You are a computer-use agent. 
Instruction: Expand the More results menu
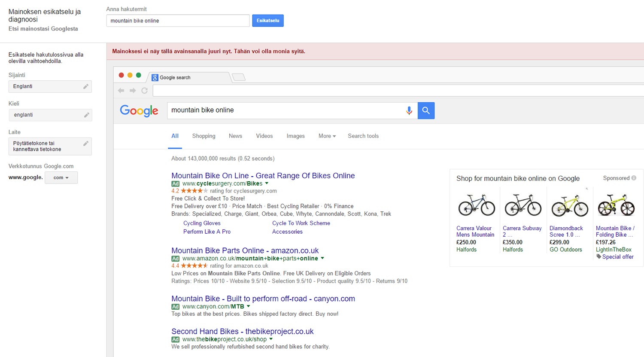tap(327, 136)
